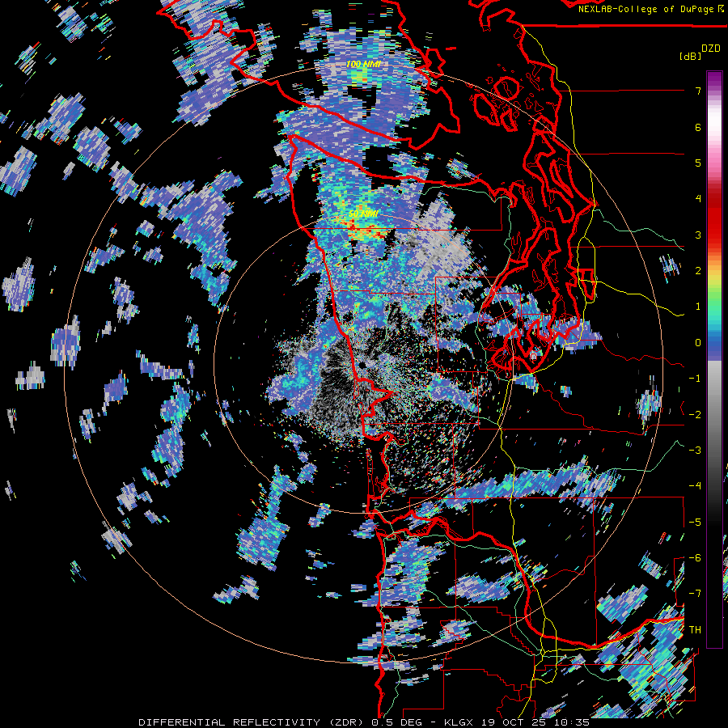Click legend value -6 on color scale
The height and width of the screenshot is (728, 728).
(695, 558)
